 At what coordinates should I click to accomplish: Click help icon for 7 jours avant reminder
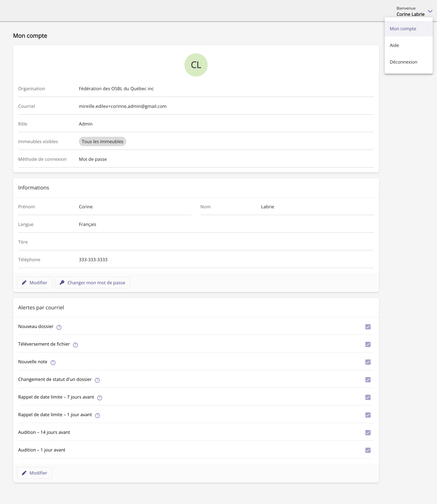point(100,398)
